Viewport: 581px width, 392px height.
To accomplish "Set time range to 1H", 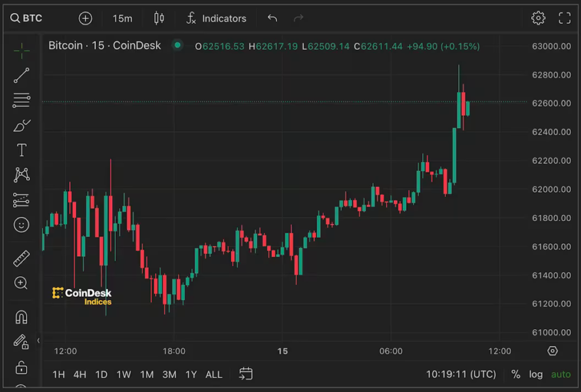I will coord(58,374).
